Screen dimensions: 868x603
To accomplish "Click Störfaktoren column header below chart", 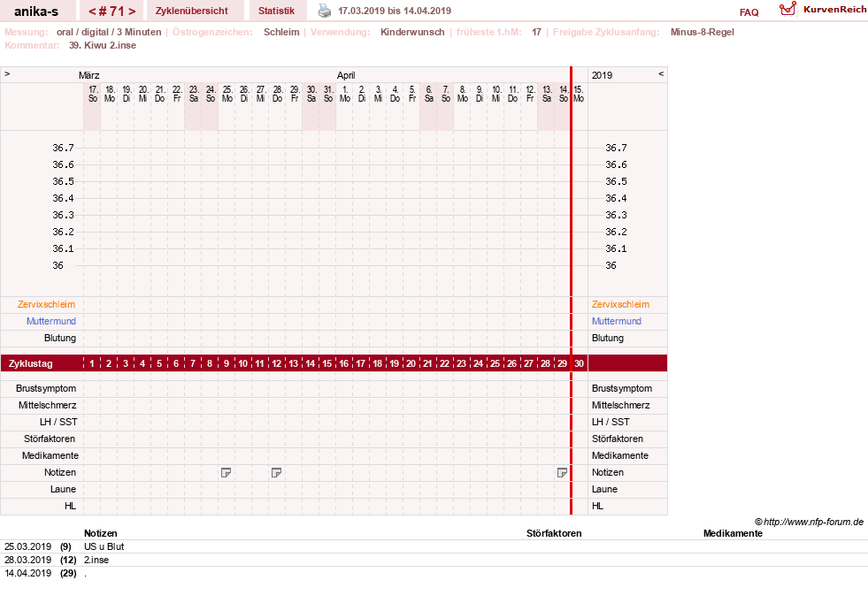I will 554,533.
